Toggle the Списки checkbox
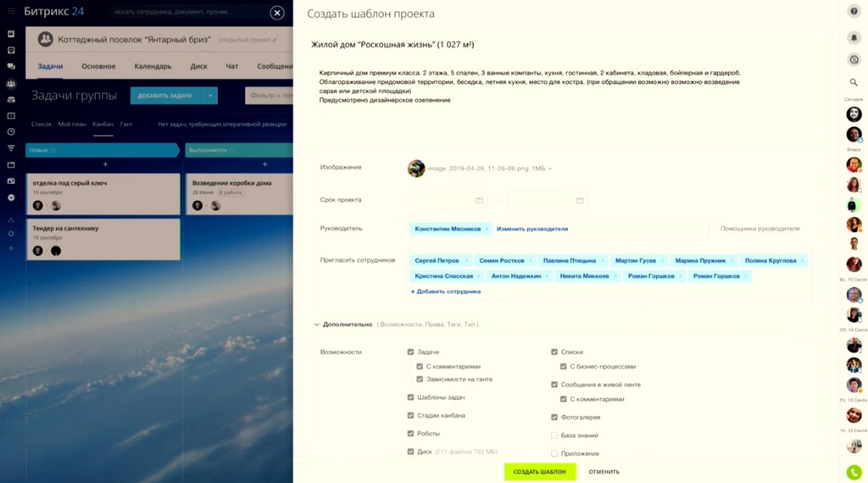 554,352
